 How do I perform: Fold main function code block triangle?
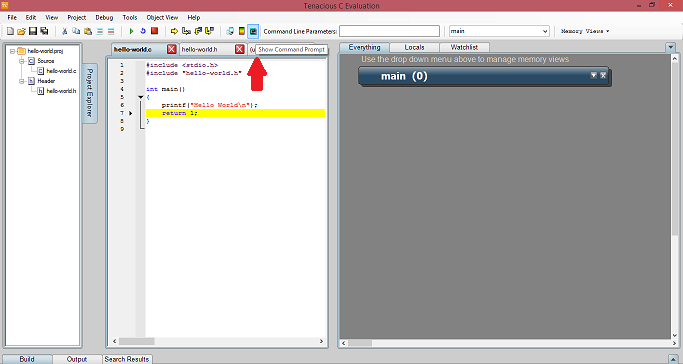[x=141, y=97]
